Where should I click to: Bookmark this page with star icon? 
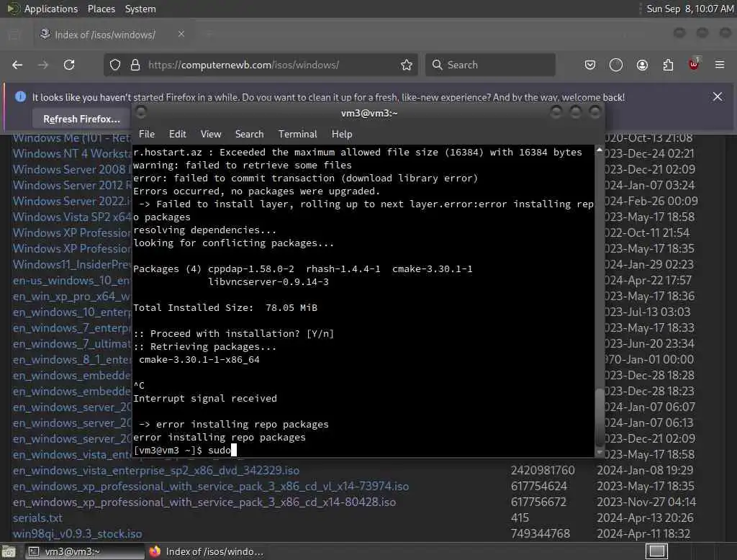pos(407,65)
